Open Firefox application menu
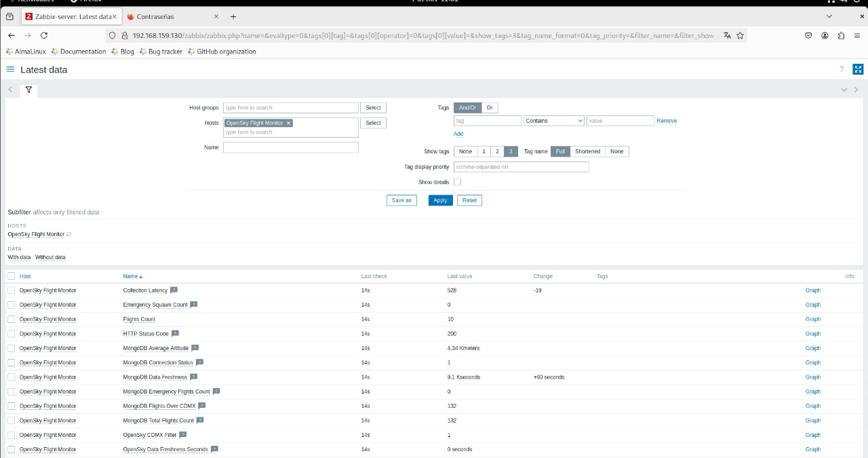 click(858, 35)
